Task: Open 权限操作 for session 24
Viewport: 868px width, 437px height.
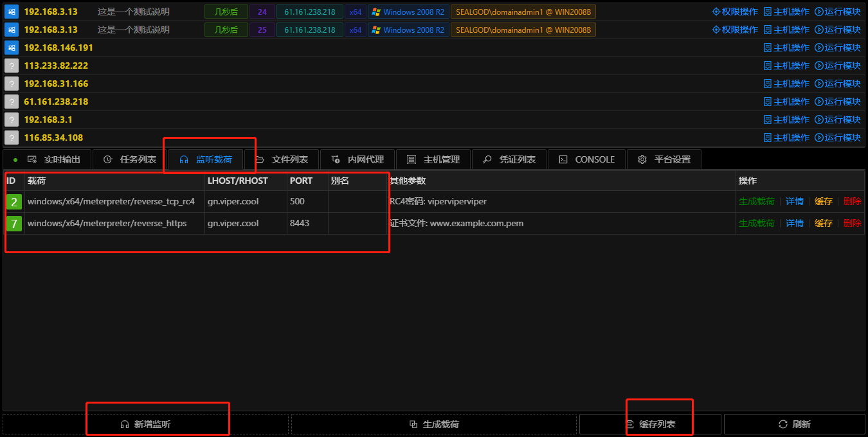Action: [735, 12]
